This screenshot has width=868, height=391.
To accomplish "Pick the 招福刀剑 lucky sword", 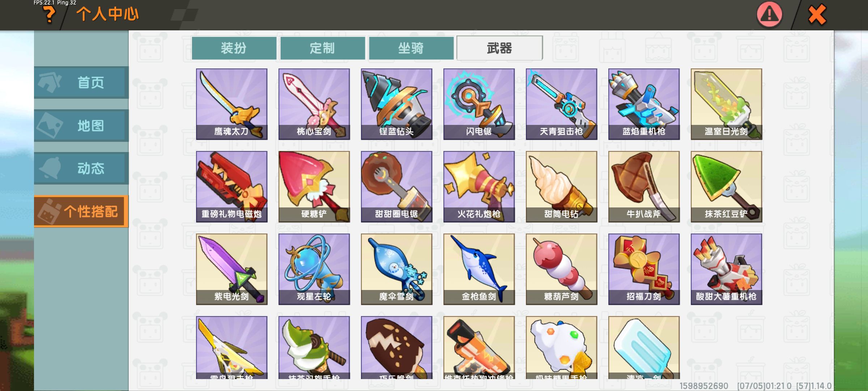I will point(644,269).
